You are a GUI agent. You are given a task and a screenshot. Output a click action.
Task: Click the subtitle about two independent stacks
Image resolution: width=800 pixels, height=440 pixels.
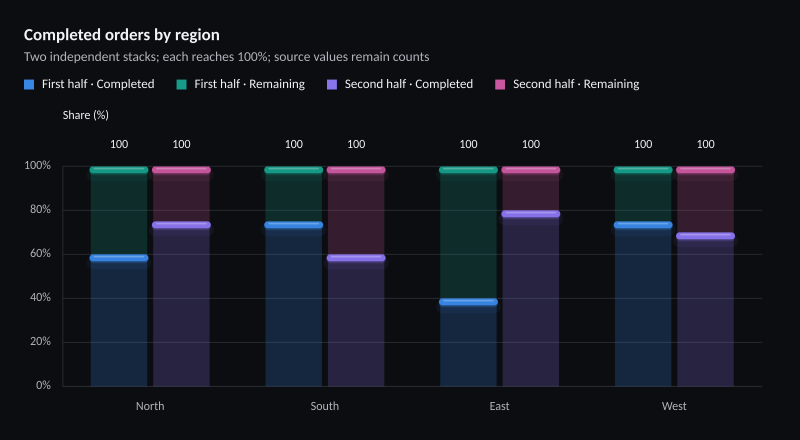(x=227, y=57)
